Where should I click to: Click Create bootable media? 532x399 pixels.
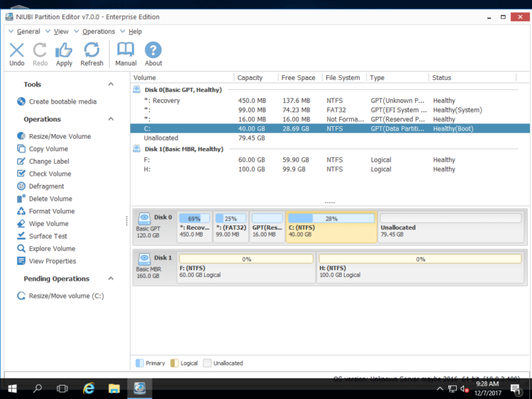[57, 101]
